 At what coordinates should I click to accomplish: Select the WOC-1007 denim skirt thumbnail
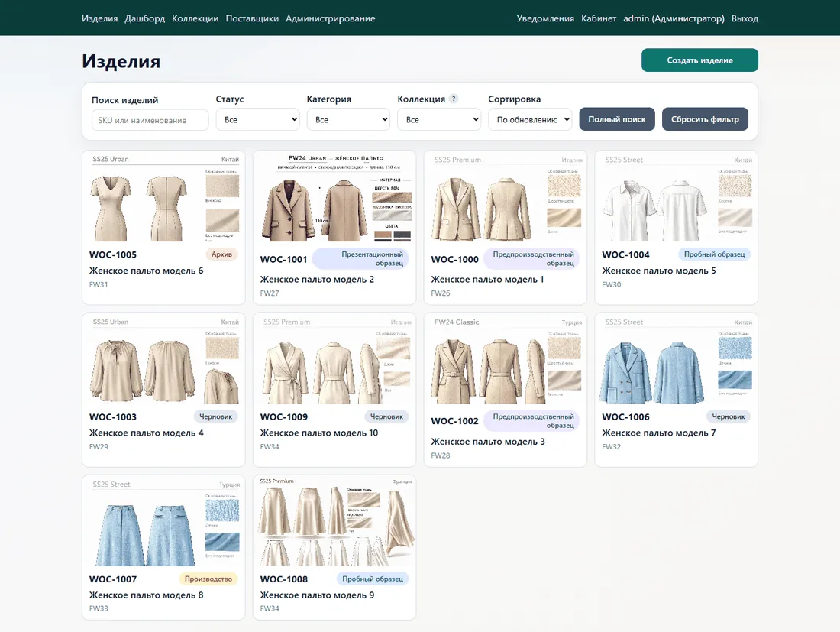[164, 522]
